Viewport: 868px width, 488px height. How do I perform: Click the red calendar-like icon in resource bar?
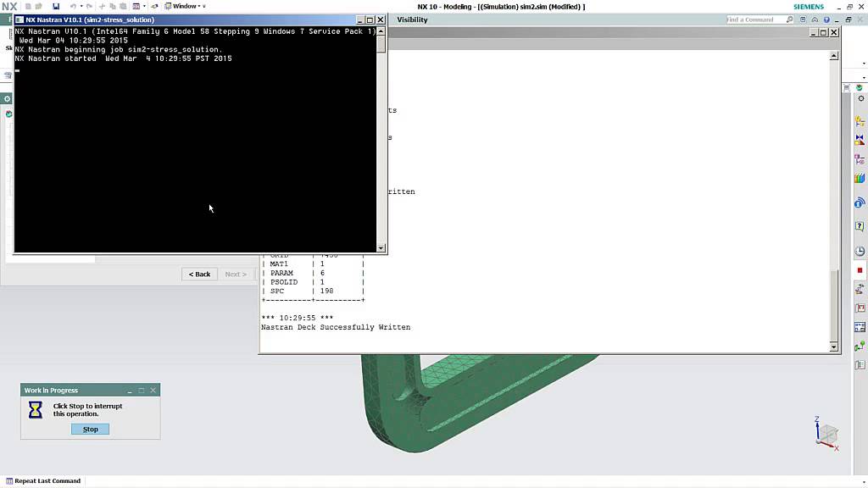click(860, 308)
